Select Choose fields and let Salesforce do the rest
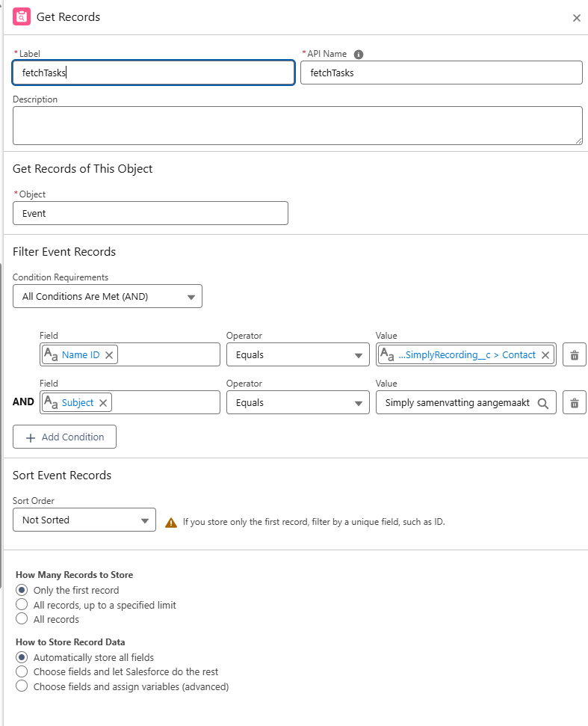This screenshot has height=726, width=588. (22, 671)
